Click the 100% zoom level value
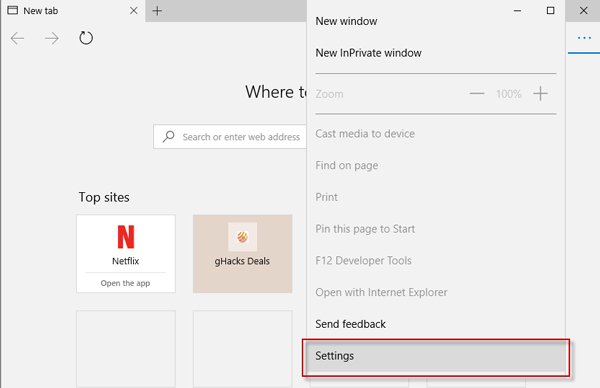The width and height of the screenshot is (600, 388). click(509, 94)
